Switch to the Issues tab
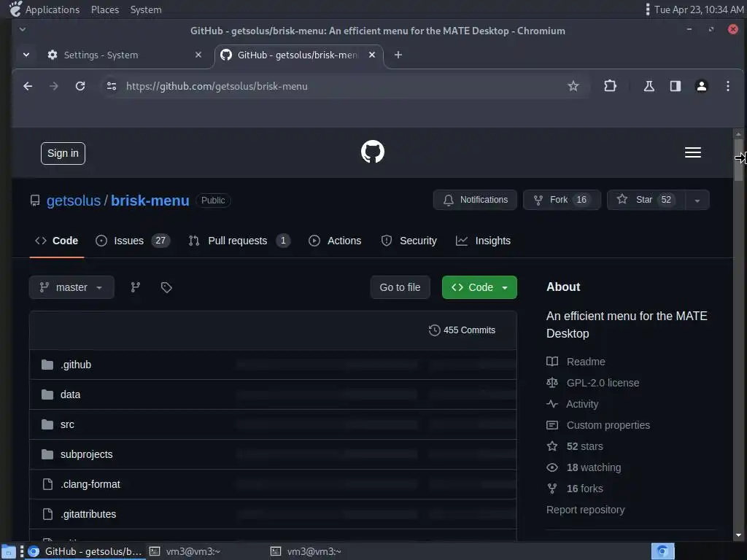 133,241
